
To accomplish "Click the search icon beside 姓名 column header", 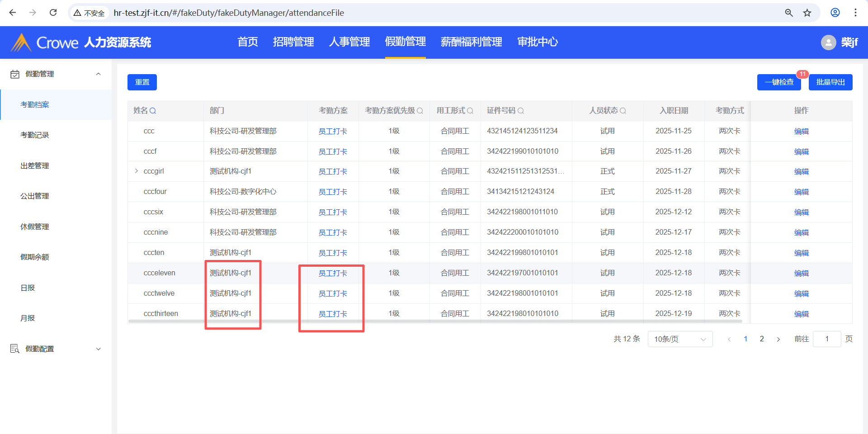I will tap(153, 111).
